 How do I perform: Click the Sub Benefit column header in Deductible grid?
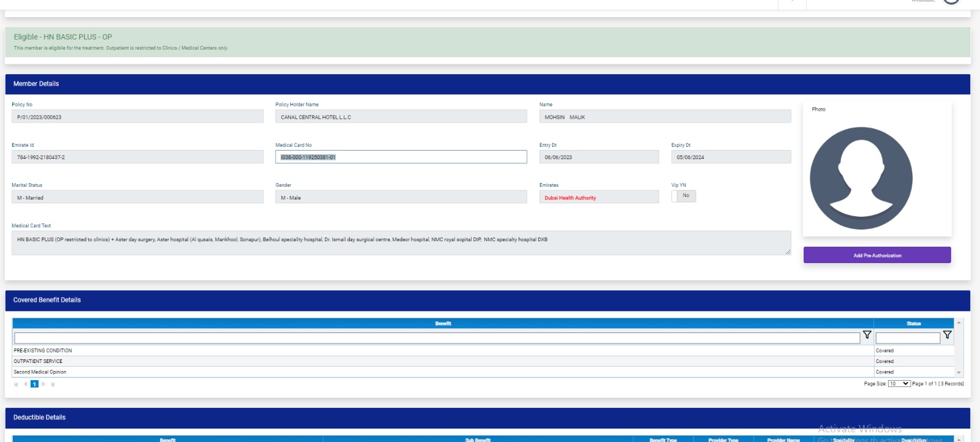coord(478,440)
